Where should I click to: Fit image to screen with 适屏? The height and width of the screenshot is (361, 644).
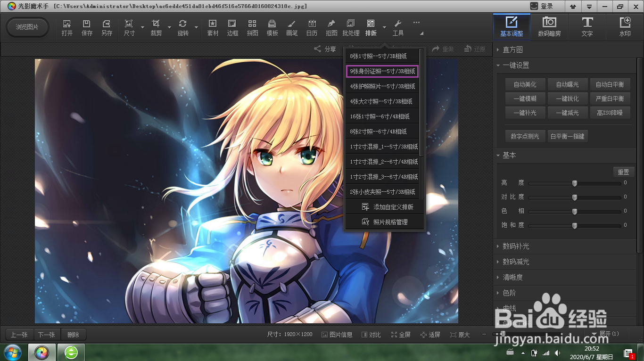tap(430, 335)
